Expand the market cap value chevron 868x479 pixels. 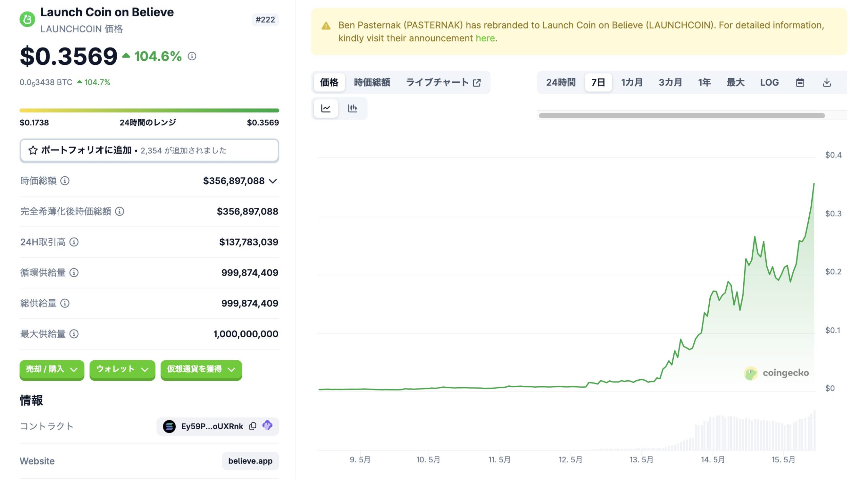(273, 181)
